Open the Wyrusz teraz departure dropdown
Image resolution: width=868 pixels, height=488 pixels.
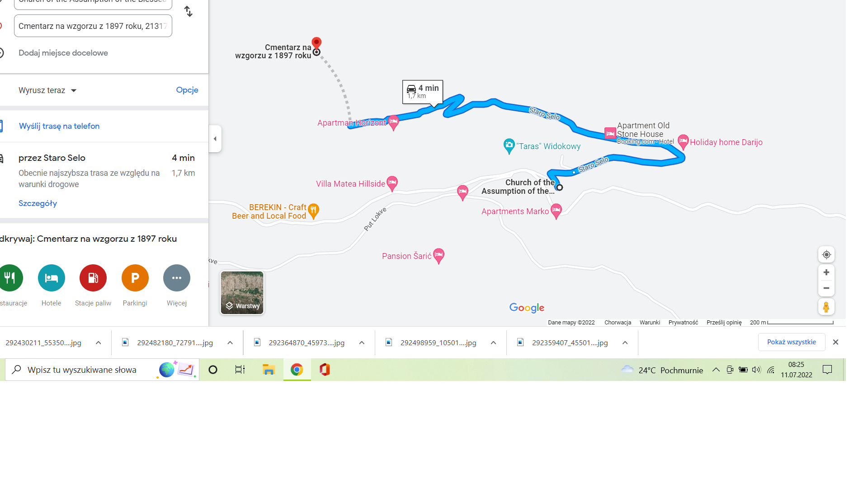[x=47, y=90]
